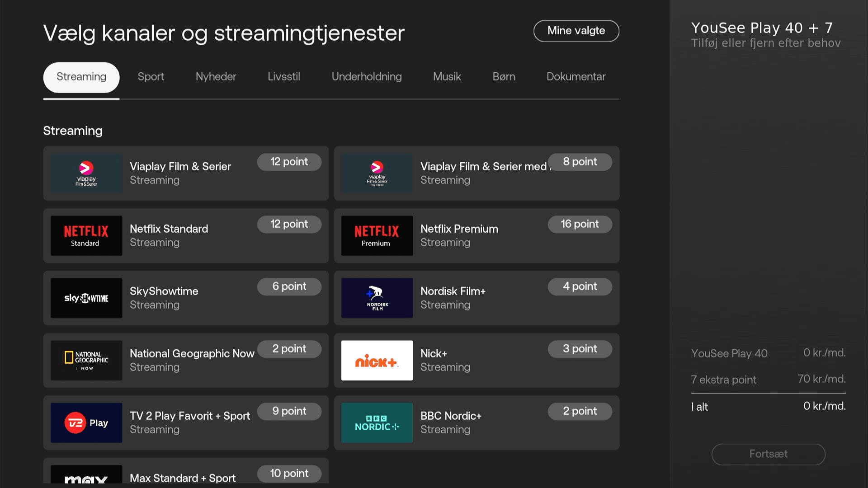868x488 pixels.
Task: Select the Max logo thumbnail
Action: (86, 475)
